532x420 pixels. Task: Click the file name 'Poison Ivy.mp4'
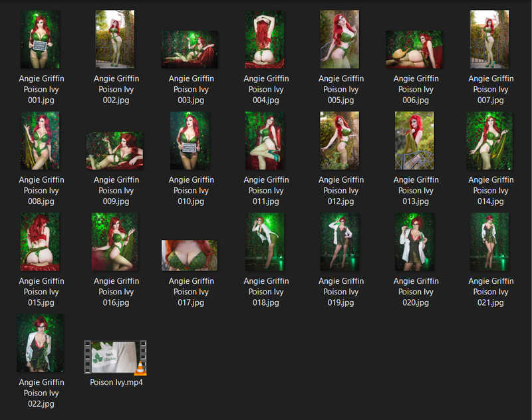[x=116, y=382]
